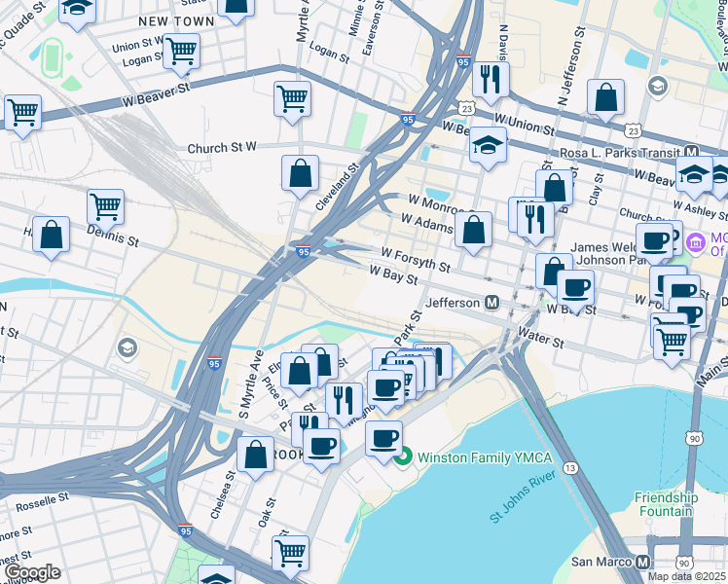Click the cart marker on W Beaver St
The image size is (728, 584).
tap(22, 114)
